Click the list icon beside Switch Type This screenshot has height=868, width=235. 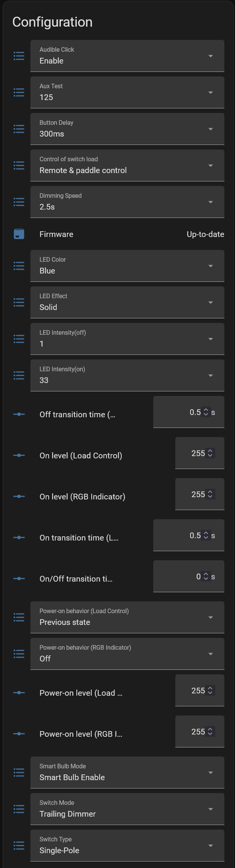pyautogui.click(x=19, y=846)
